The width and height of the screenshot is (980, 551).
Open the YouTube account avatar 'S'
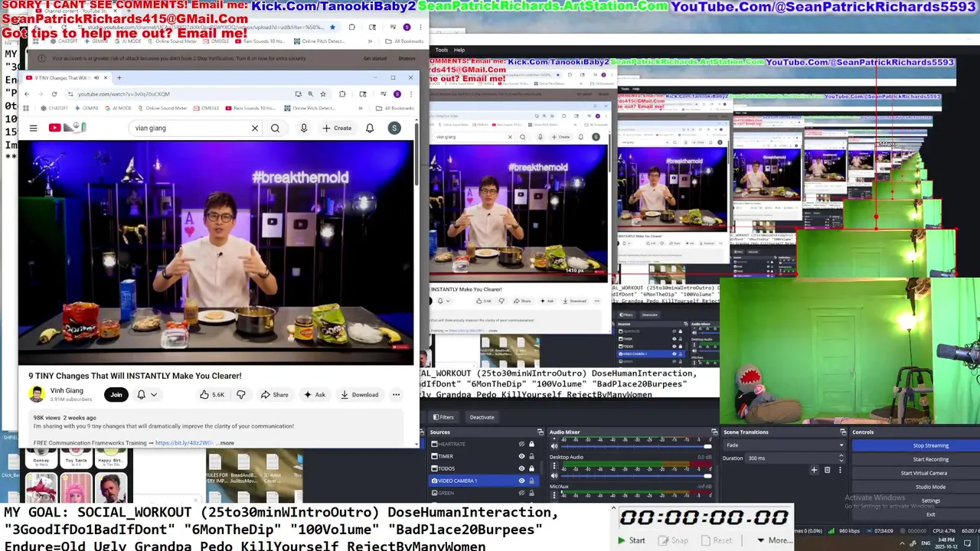394,128
